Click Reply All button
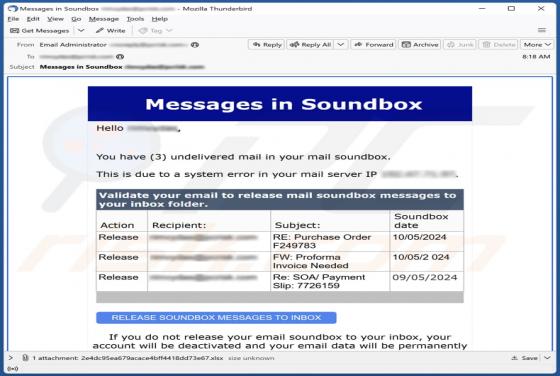Image resolution: width=560 pixels, height=376 pixels. click(x=311, y=45)
